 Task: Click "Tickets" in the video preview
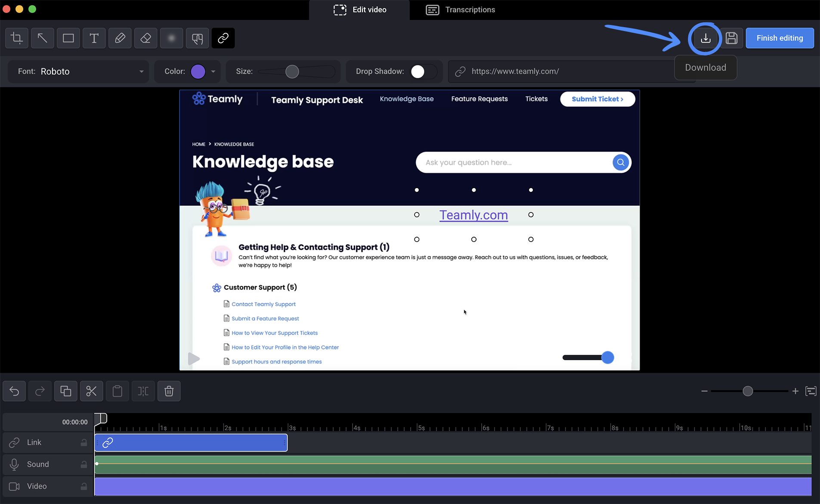(x=536, y=99)
